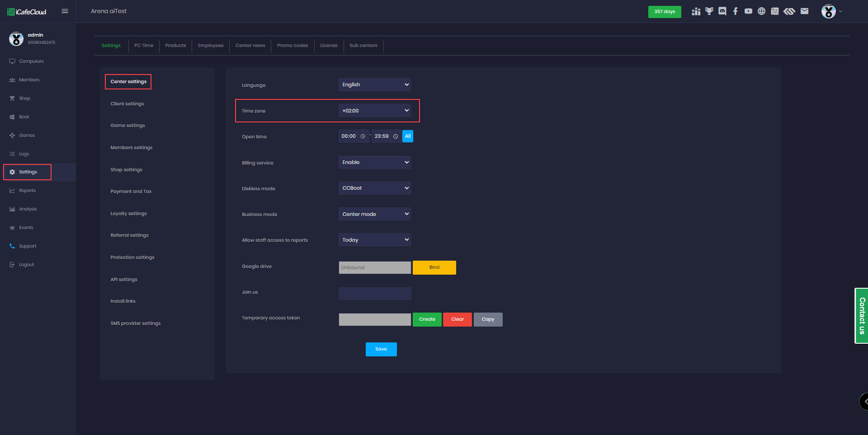Open the Time zone dropdown
This screenshot has height=435, width=868.
(x=374, y=110)
